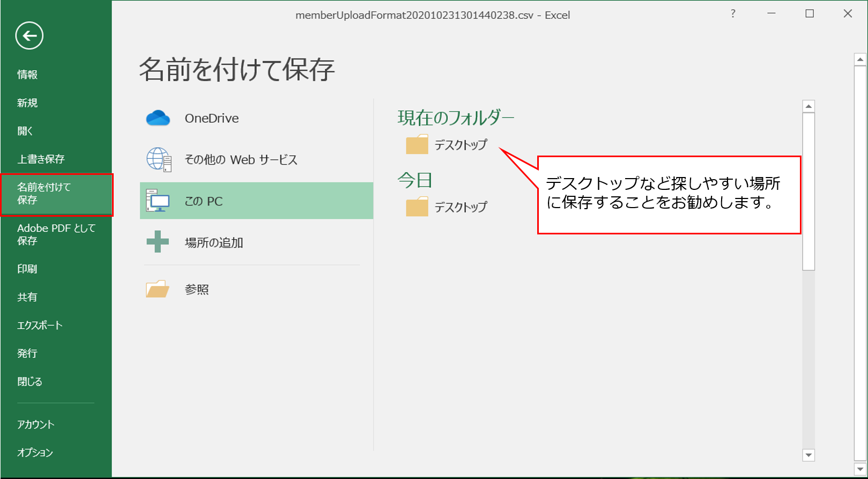
Task: Choose 開く from the backstage menu
Action: pyautogui.click(x=25, y=131)
